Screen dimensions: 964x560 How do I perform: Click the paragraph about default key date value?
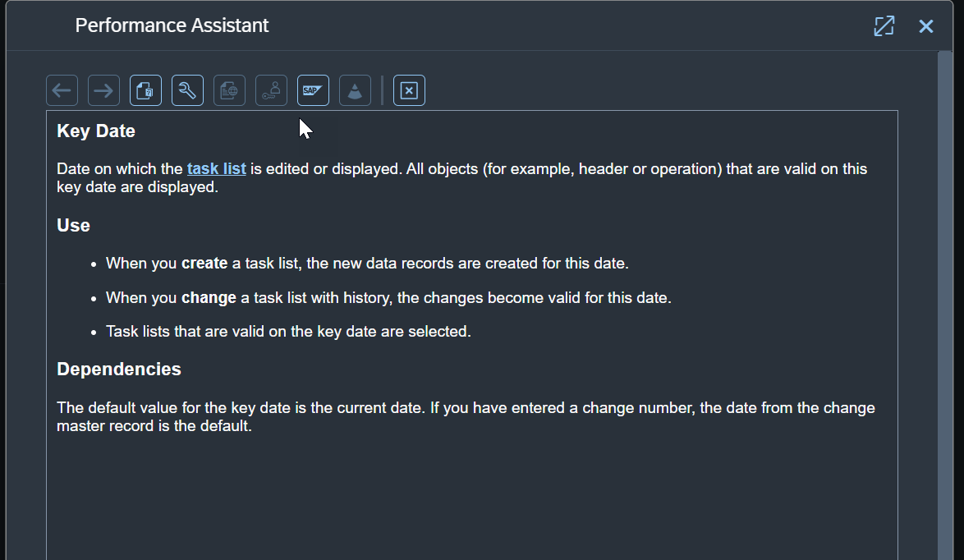[466, 417]
